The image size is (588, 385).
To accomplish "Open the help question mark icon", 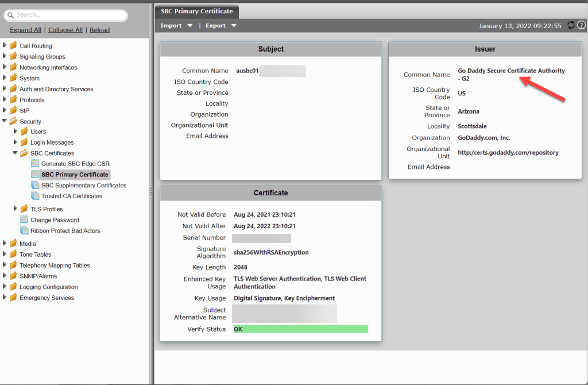I will point(581,25).
